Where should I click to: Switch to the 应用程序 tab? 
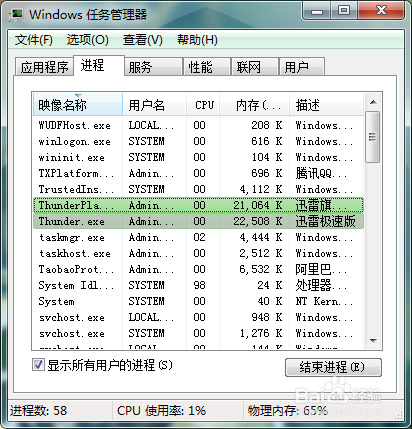coord(44,67)
